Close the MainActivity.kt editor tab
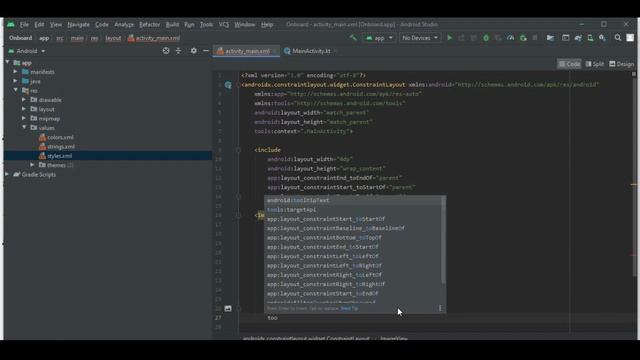This screenshot has height=360, width=640. click(x=336, y=51)
